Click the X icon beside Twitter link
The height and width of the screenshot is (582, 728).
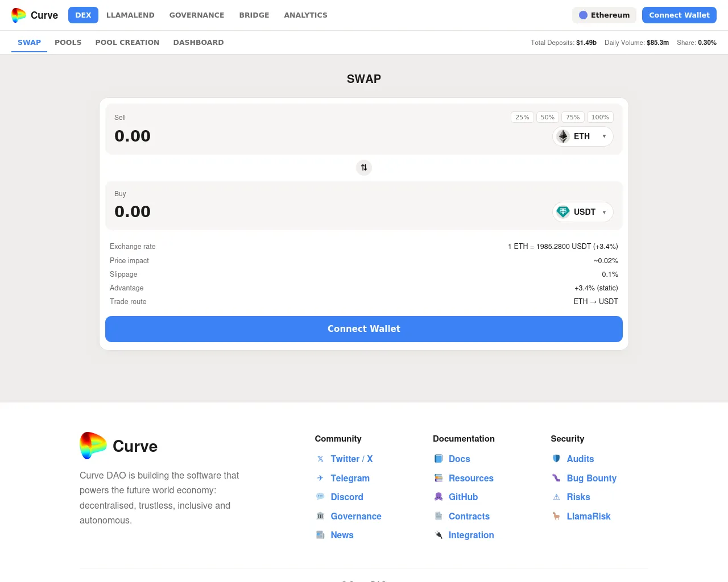tap(320, 459)
